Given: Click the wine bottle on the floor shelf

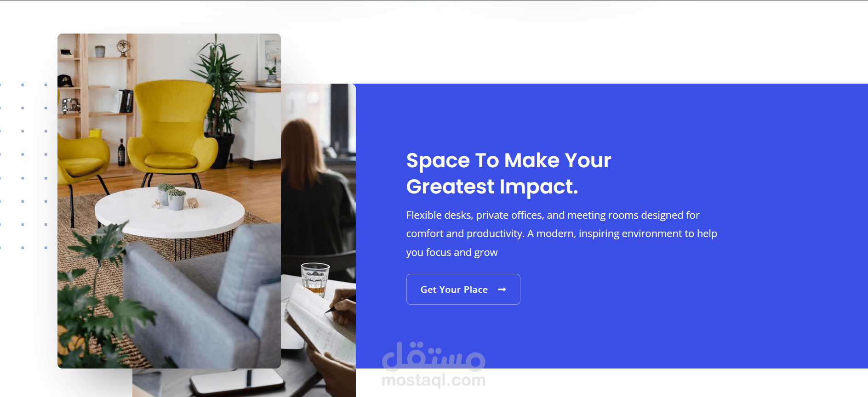Looking at the screenshot, I should 121,152.
